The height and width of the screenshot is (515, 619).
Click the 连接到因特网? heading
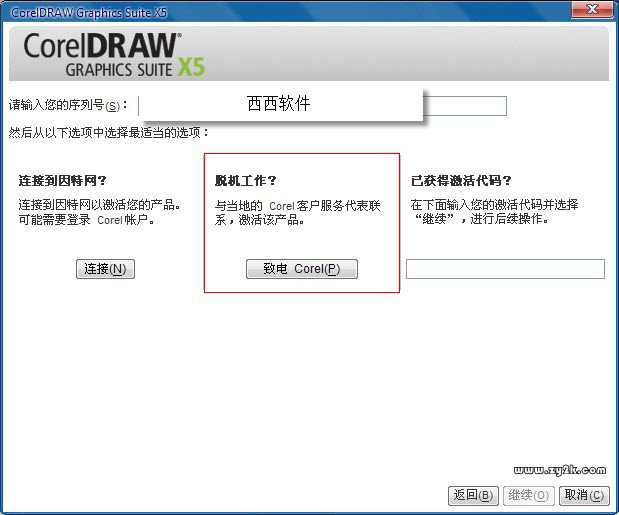(62, 181)
